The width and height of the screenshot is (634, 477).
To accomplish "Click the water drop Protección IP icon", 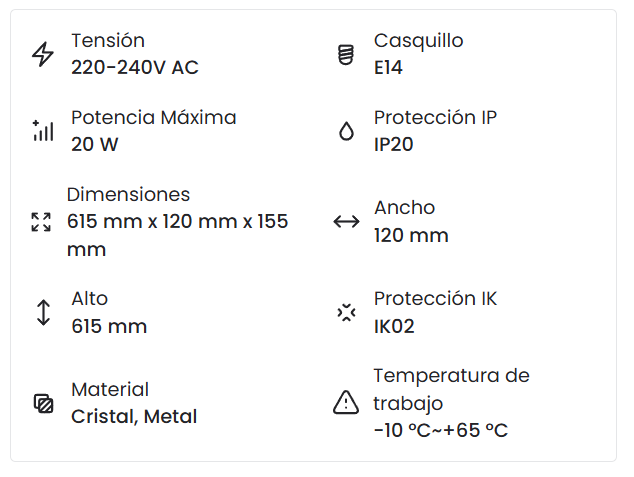I will tap(346, 131).
